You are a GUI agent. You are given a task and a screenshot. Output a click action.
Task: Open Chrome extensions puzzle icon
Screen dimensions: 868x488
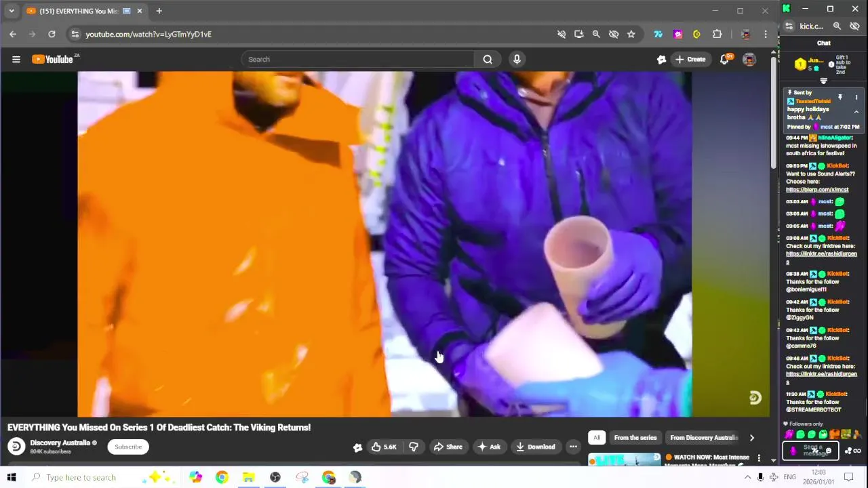point(717,35)
